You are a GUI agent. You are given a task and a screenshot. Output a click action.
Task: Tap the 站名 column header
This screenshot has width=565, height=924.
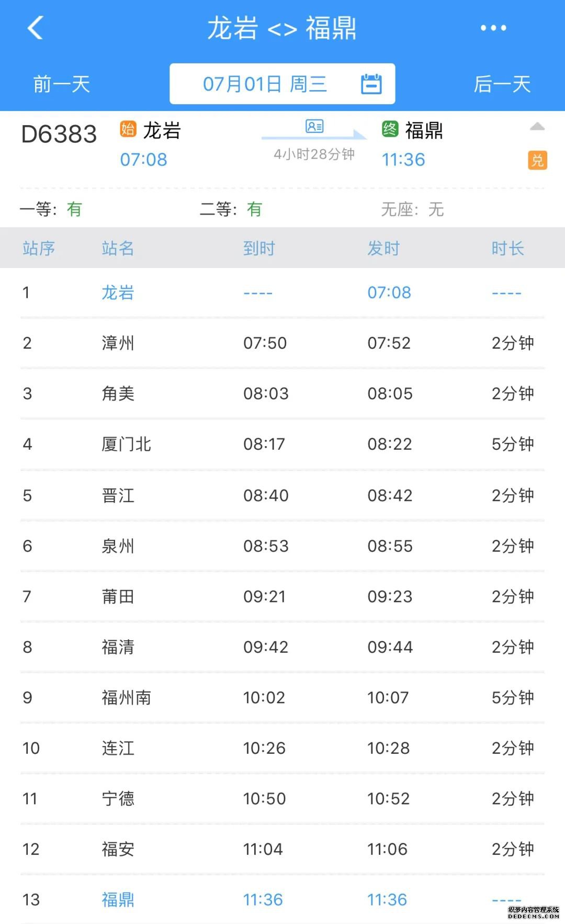[x=118, y=248]
